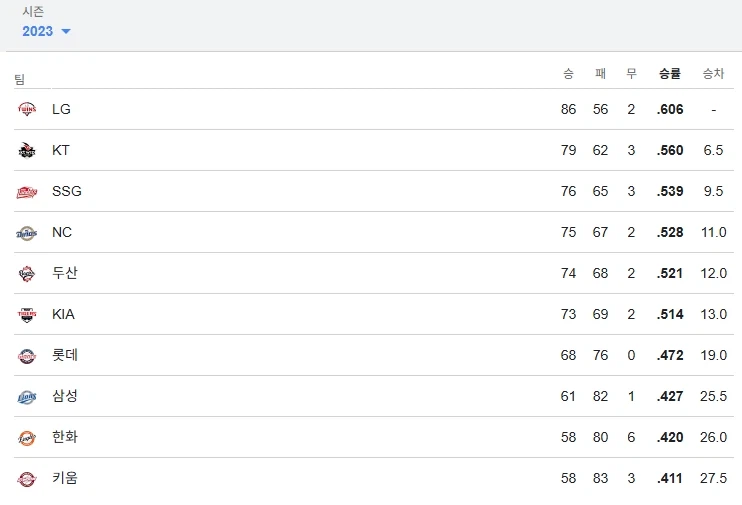Click the LG Twins team logo
The width and height of the screenshot is (742, 505).
point(26,109)
